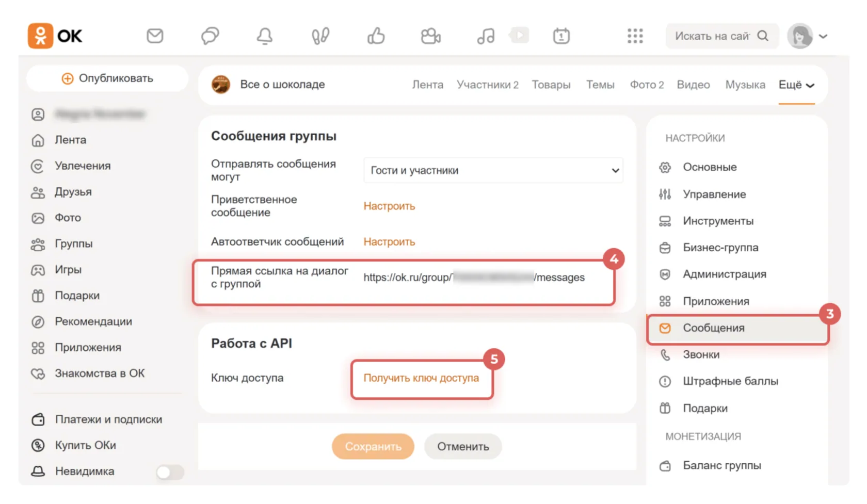This screenshot has width=867, height=504.
Task: Open Штрафные баллы settings section
Action: tap(730, 382)
